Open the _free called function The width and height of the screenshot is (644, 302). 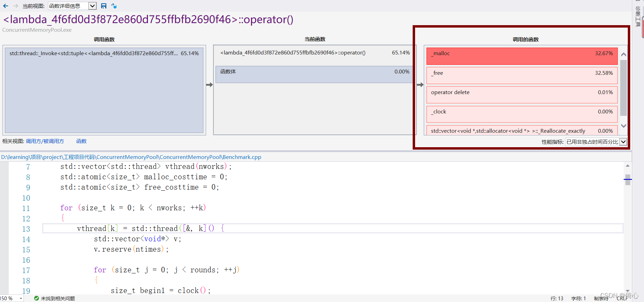tap(522, 75)
